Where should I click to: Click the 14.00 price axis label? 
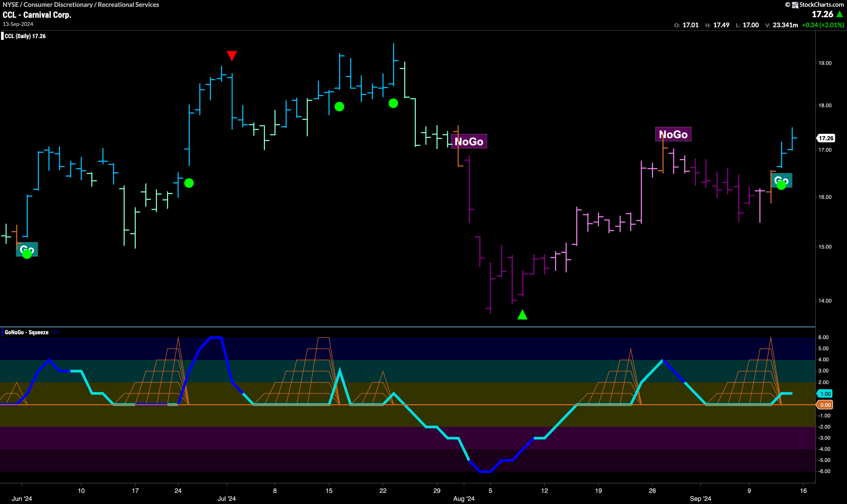825,300
